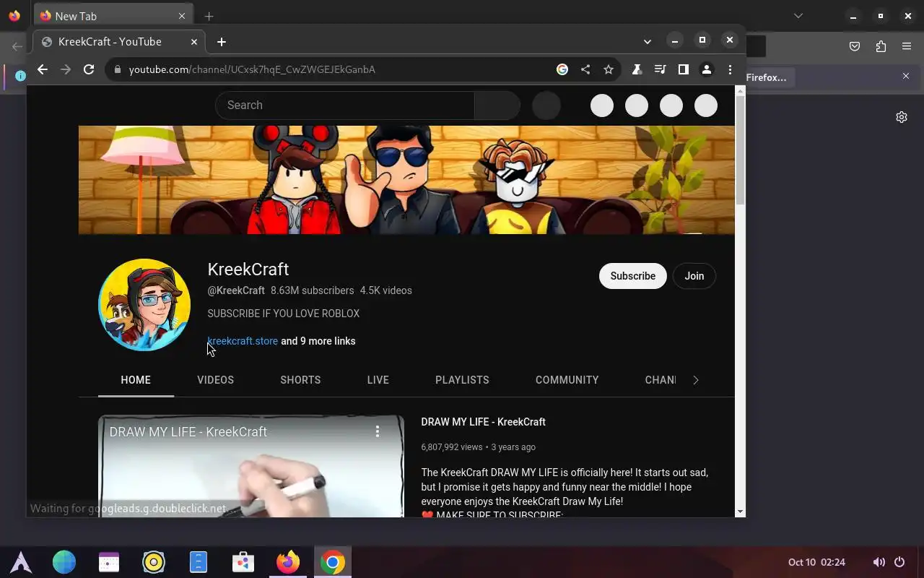Viewport: 924px width, 578px height.
Task: Open Chrome three-dot menu
Action: click(730, 69)
